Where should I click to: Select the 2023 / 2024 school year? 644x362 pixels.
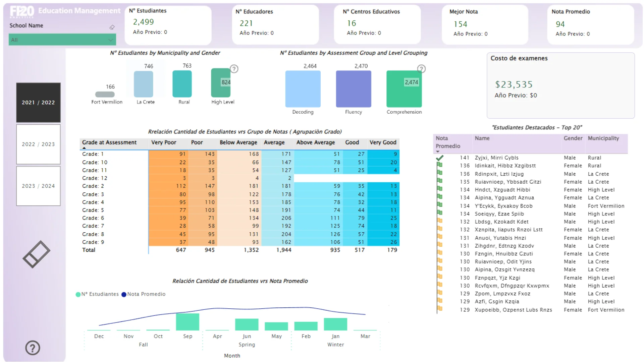coord(38,186)
